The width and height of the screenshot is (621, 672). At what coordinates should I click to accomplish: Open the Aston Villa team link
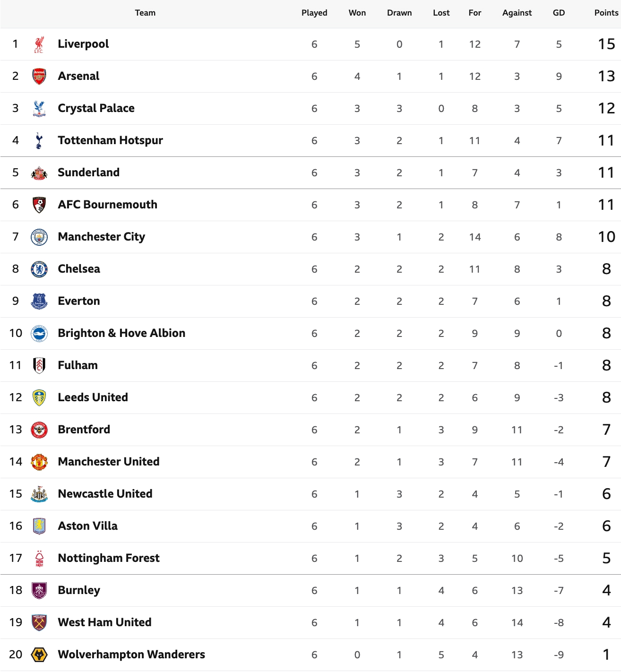[x=87, y=526]
